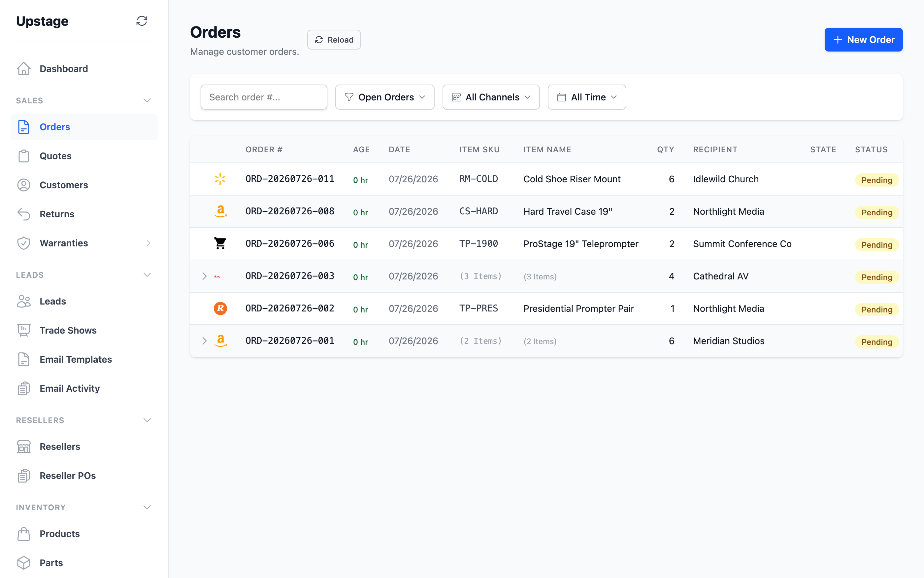Collapse the INVENTORY sidebar section
The image size is (924, 578).
(x=147, y=507)
